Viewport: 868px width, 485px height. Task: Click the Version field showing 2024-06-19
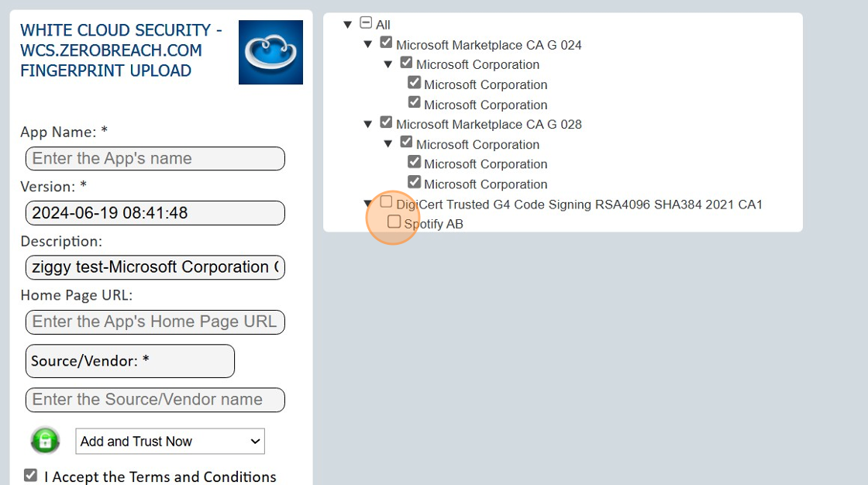155,213
